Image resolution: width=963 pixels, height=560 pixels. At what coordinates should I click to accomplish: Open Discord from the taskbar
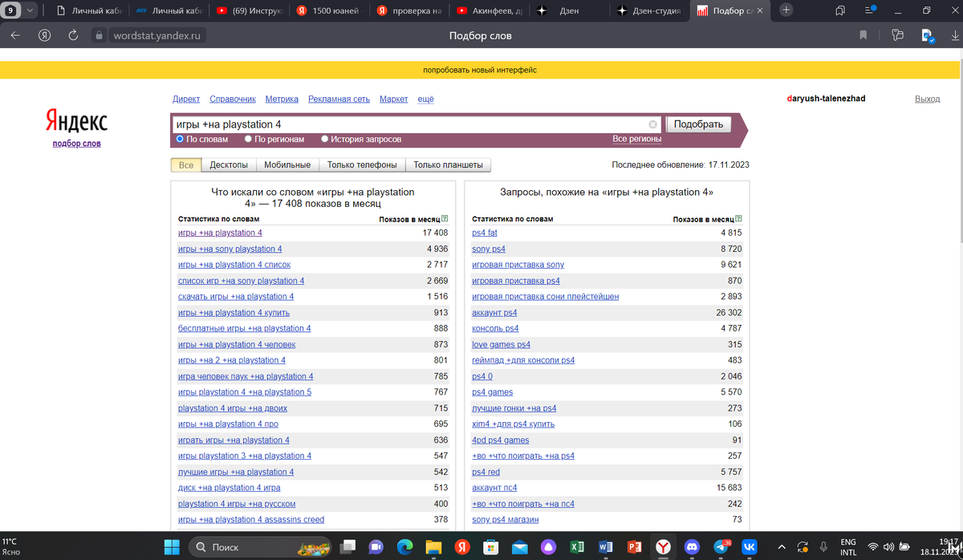tap(692, 546)
